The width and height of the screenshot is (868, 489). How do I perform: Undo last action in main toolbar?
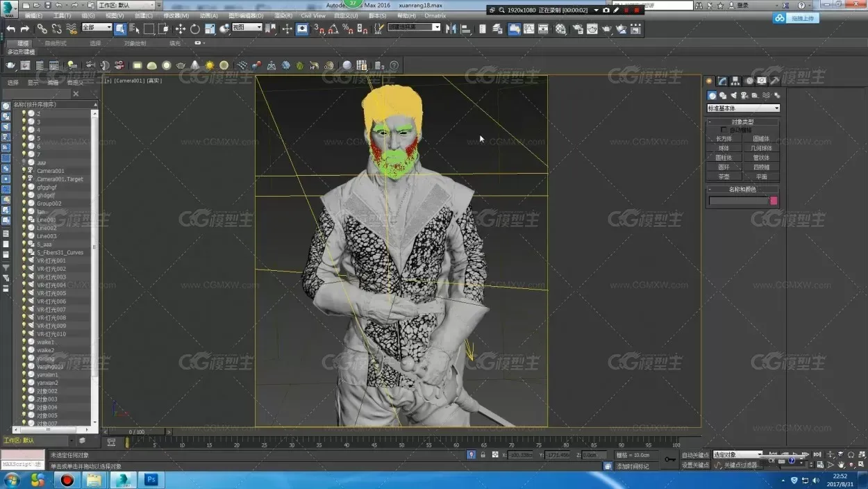[10, 28]
